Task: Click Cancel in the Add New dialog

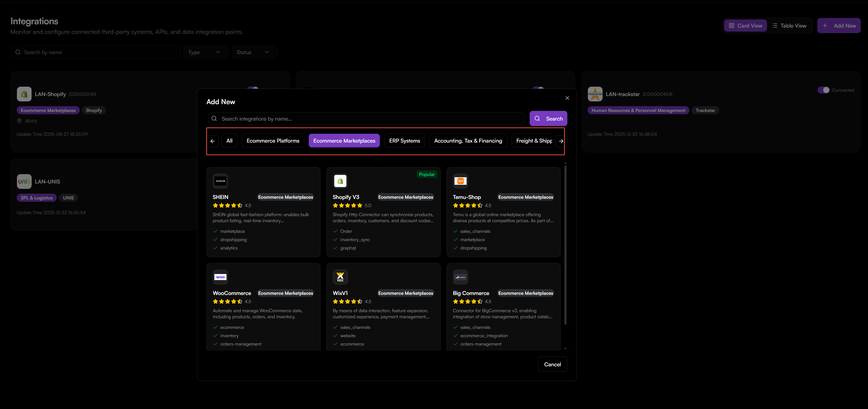Action: pyautogui.click(x=552, y=364)
